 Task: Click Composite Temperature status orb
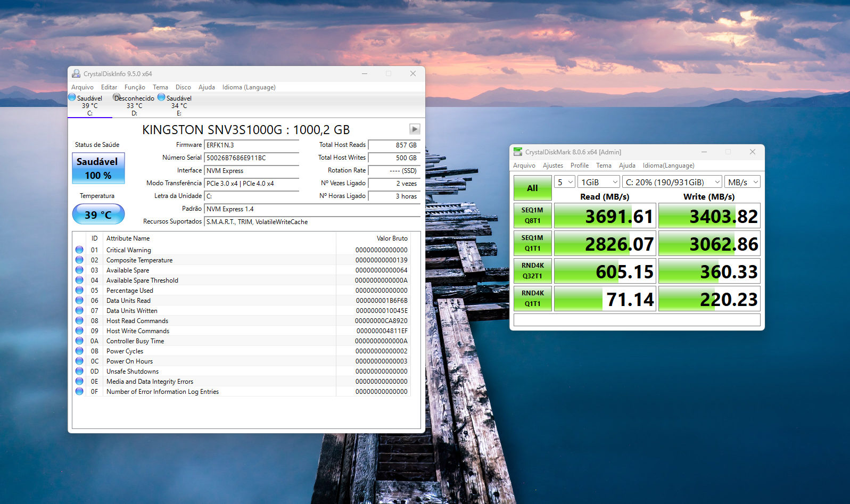coord(79,260)
